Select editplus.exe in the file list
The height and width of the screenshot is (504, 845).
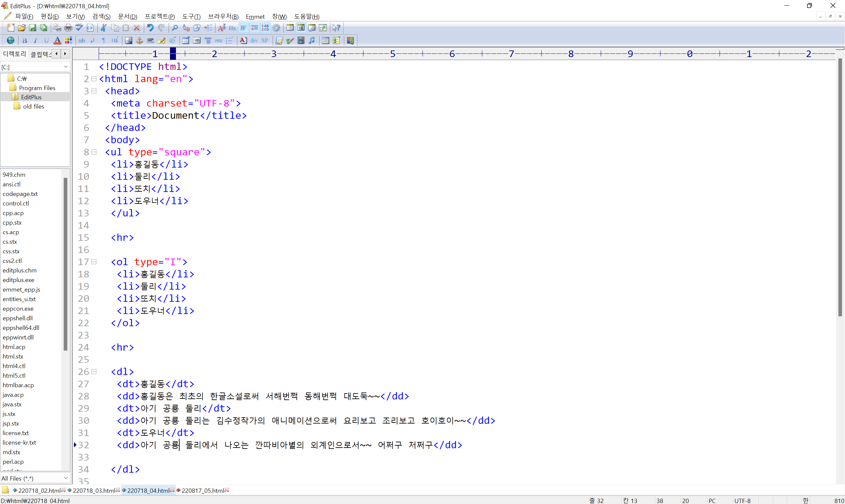point(18,280)
